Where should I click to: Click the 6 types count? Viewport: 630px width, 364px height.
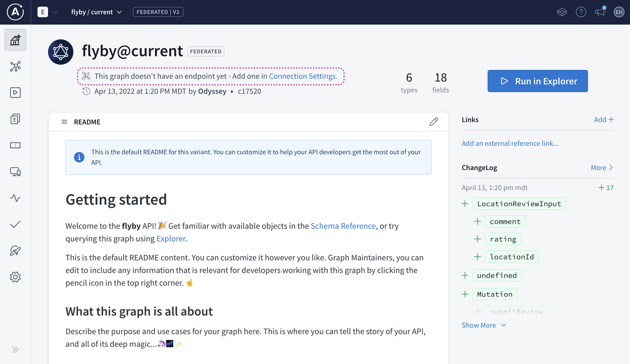pyautogui.click(x=409, y=83)
